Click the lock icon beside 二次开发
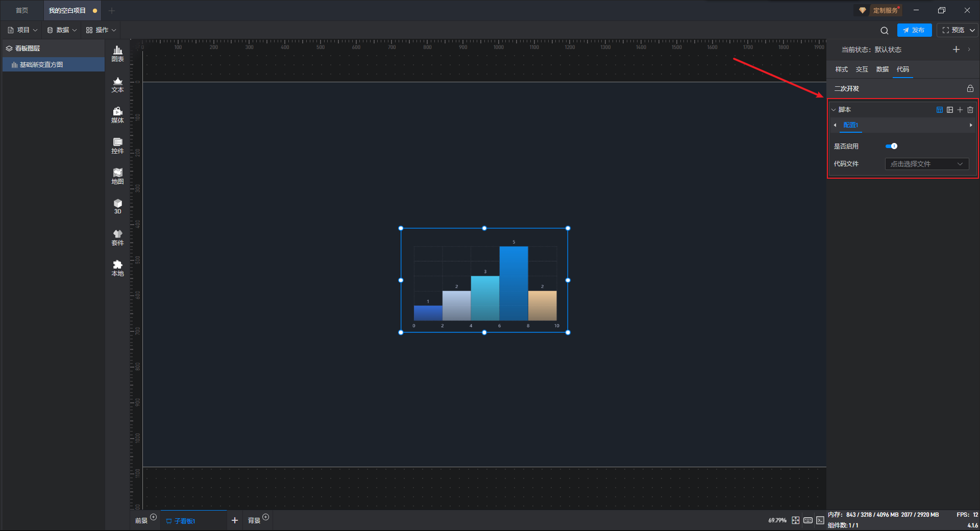This screenshot has width=980, height=531. pos(970,88)
